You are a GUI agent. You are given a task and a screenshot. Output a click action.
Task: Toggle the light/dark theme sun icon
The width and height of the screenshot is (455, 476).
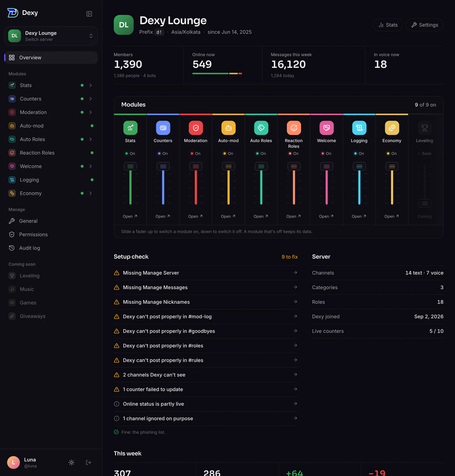71,462
